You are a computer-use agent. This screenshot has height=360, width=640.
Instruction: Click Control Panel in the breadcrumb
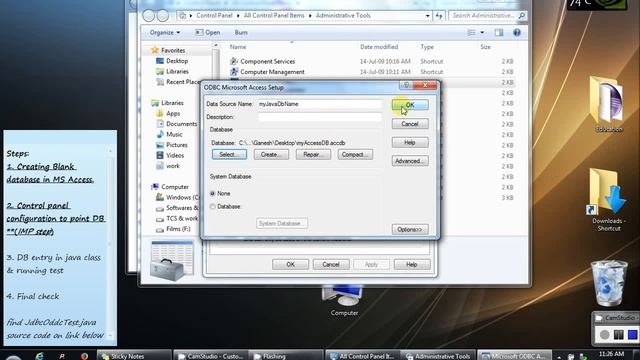[214, 16]
